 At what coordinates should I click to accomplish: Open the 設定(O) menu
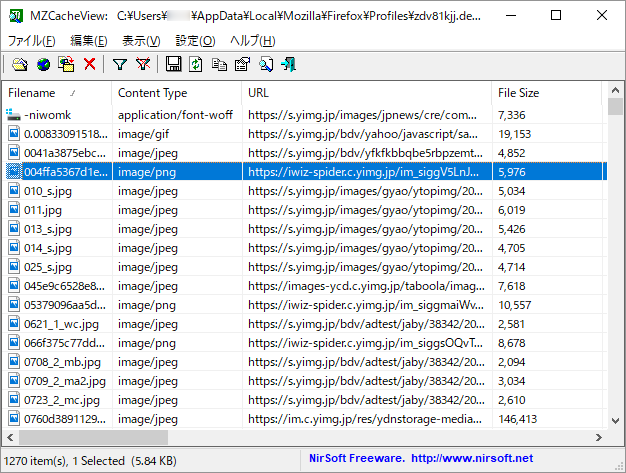pos(195,41)
